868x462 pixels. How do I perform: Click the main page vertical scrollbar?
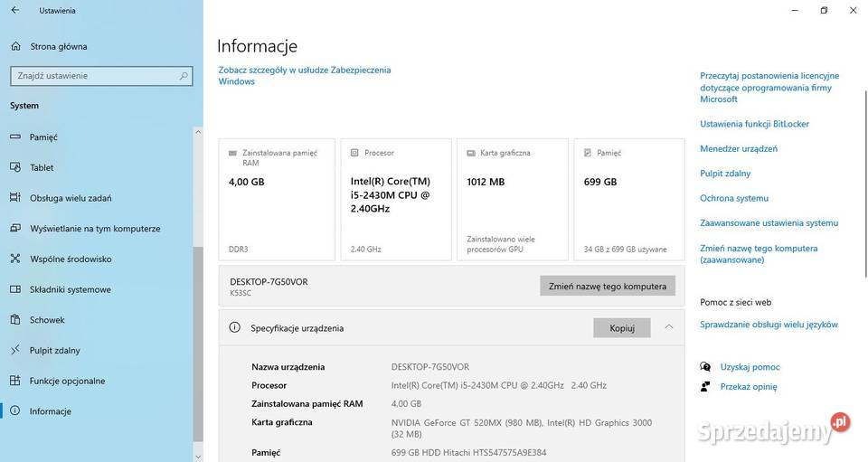click(x=865, y=184)
